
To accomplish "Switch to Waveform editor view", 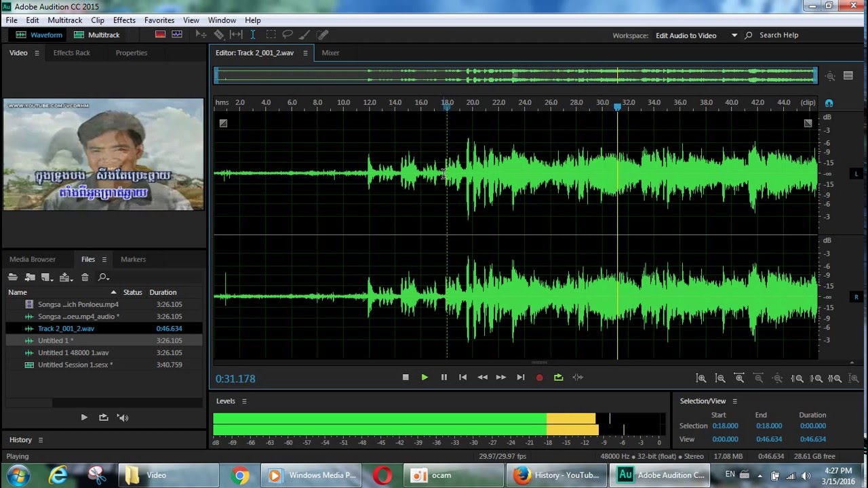I will 39,35.
